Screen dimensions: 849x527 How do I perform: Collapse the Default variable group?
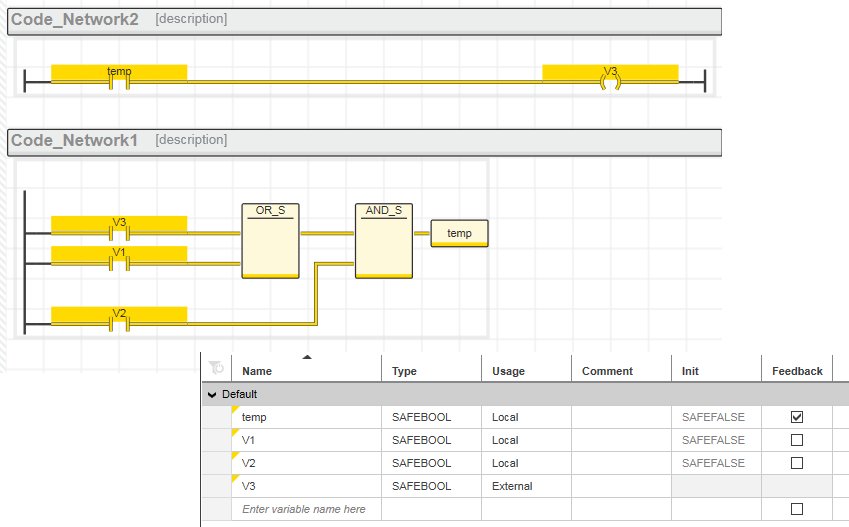tap(212, 395)
